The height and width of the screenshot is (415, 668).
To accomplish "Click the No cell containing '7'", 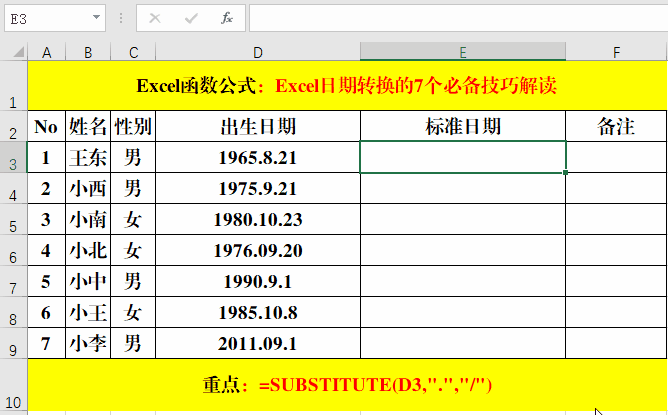I will pyautogui.click(x=46, y=344).
